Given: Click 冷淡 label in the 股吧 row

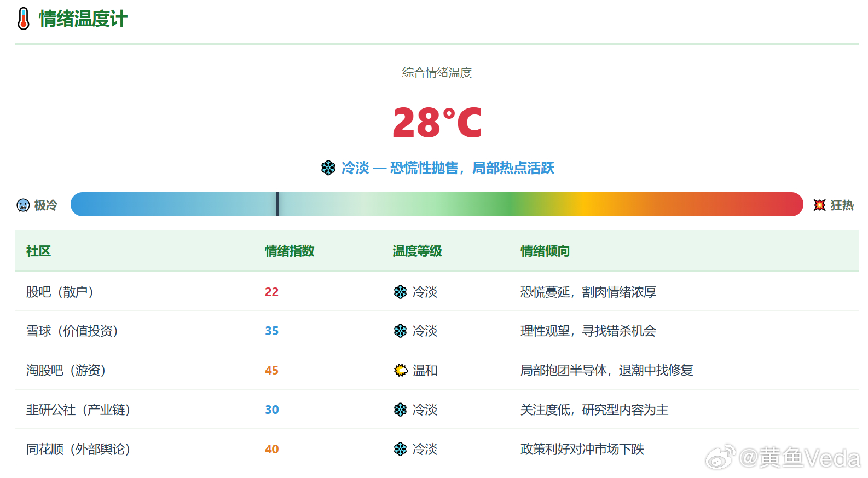Looking at the screenshot, I should (425, 292).
